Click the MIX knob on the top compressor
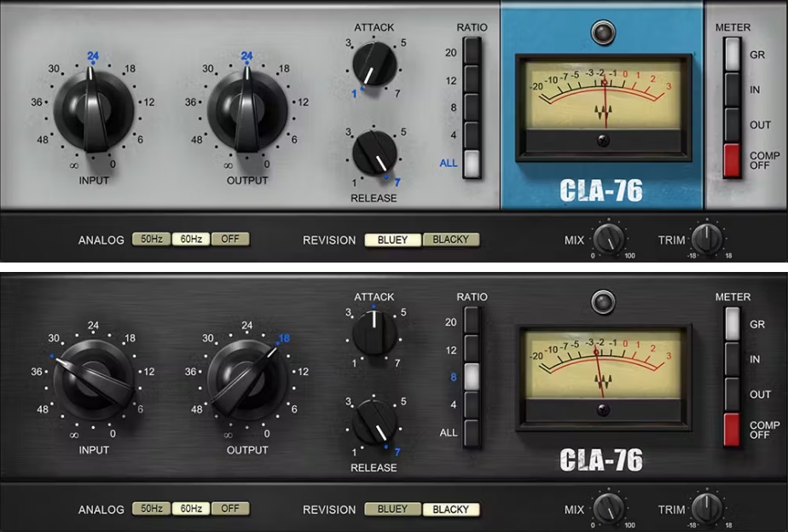Image resolution: width=788 pixels, height=532 pixels. [608, 239]
